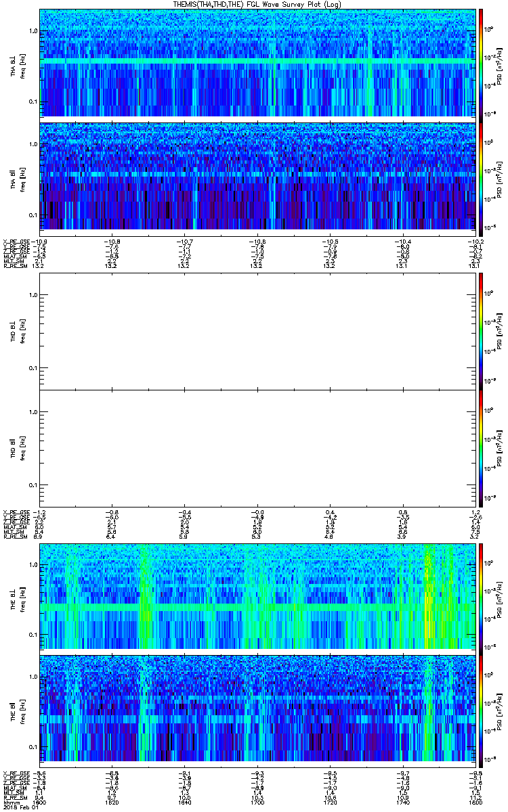Image resolution: width=508 pixels, height=812 pixels.
Task: Click inside the THA B-parallel spectrogram panel
Action: [257, 175]
